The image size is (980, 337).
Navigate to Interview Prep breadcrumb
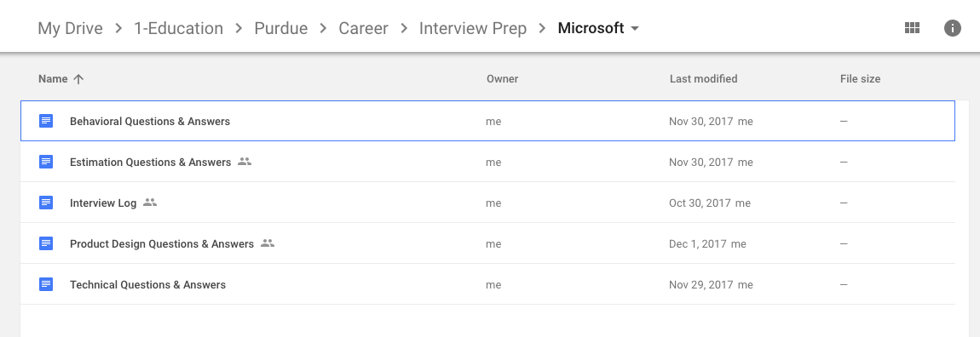pyautogui.click(x=472, y=28)
